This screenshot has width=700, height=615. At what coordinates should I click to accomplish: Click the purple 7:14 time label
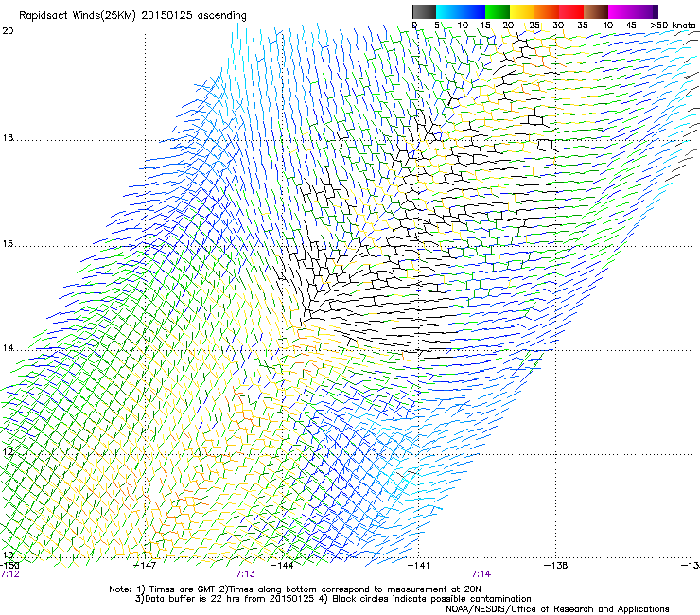click(x=481, y=574)
